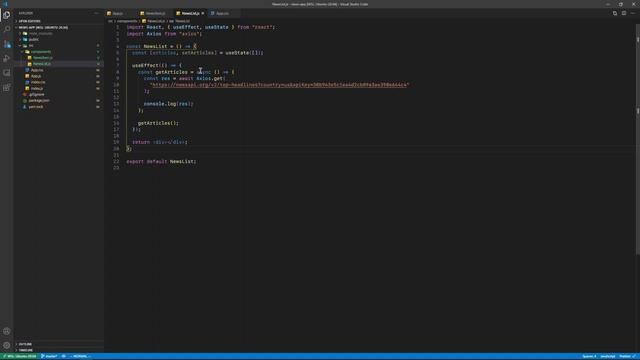The height and width of the screenshot is (360, 640).
Task: Click the Spaces indentation status item
Action: click(x=589, y=356)
